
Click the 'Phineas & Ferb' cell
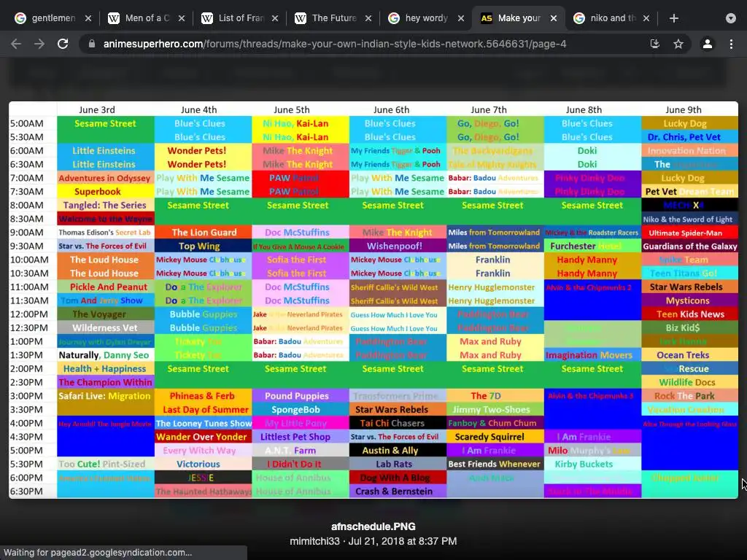(x=204, y=396)
